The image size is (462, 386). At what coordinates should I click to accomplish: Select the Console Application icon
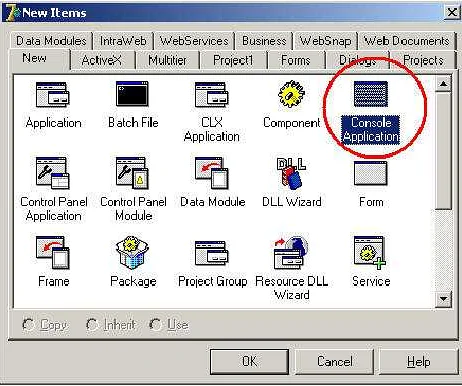click(x=371, y=94)
